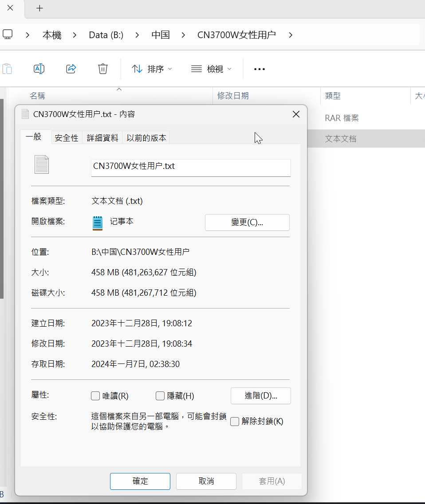Click the file type text 文本文档 (.txt)

[x=117, y=201]
